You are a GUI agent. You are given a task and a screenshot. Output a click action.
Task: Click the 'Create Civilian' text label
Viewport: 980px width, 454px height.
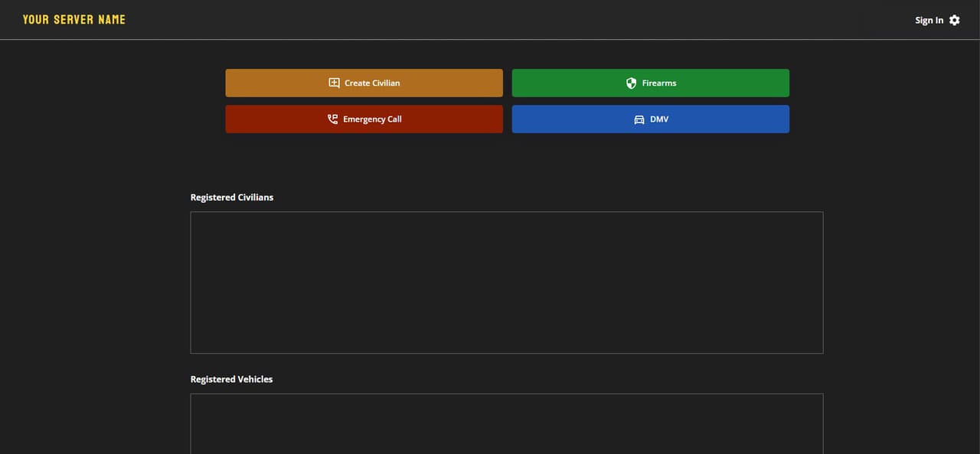click(x=372, y=83)
